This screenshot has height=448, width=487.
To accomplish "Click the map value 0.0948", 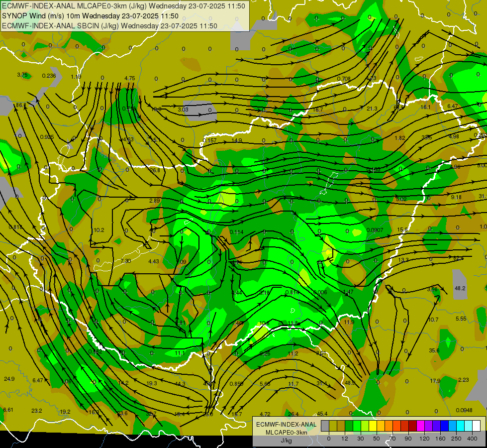I will 464,410.
